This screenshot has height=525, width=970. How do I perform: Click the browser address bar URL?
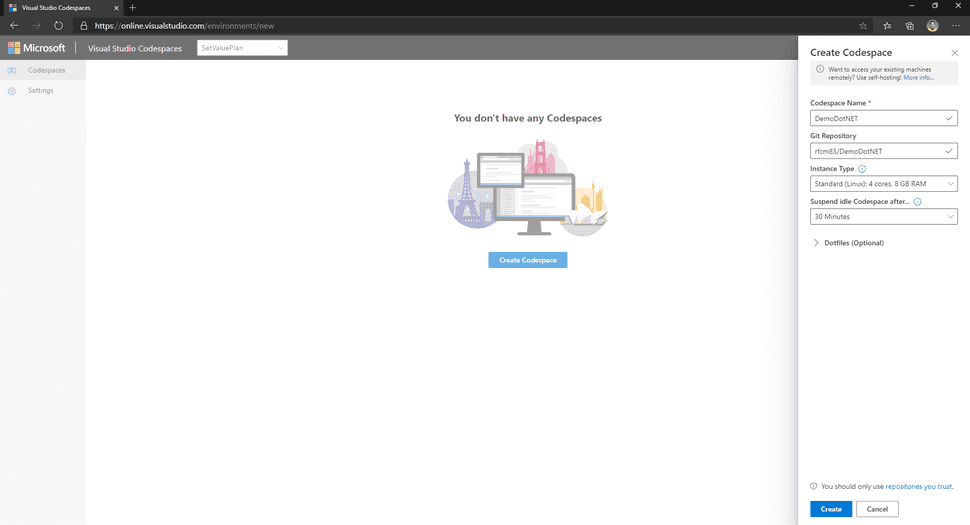point(184,26)
